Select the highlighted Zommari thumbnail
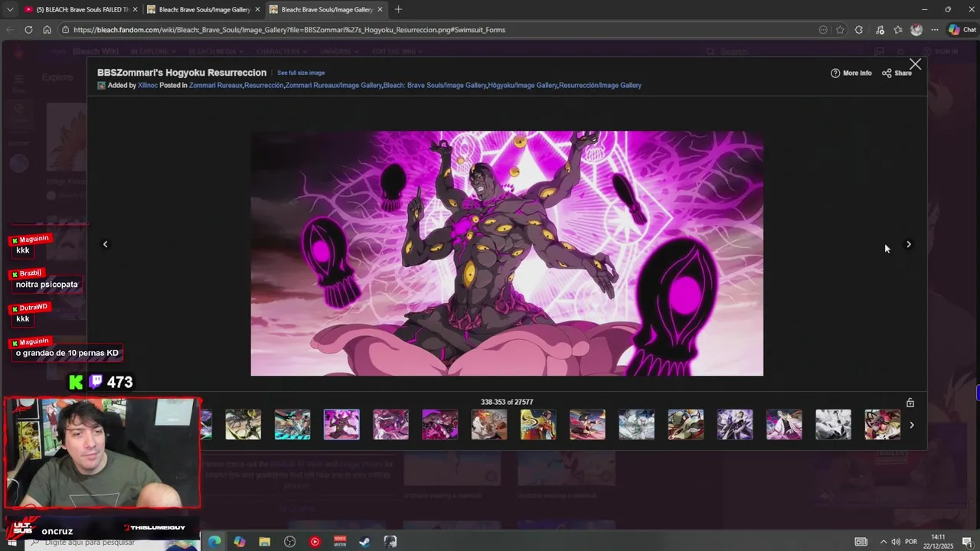Viewport: 980px width, 551px height. [x=341, y=425]
